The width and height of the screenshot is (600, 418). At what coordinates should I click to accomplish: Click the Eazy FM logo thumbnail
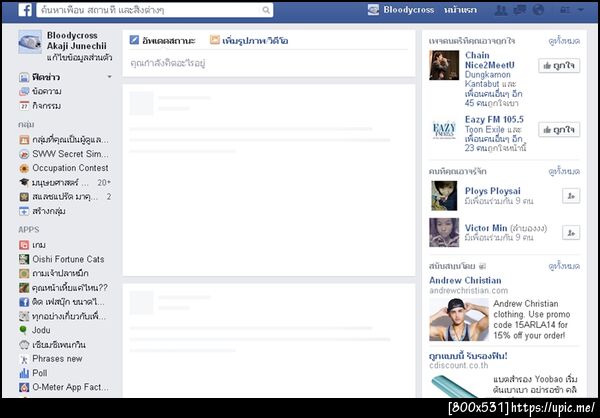[x=444, y=129]
